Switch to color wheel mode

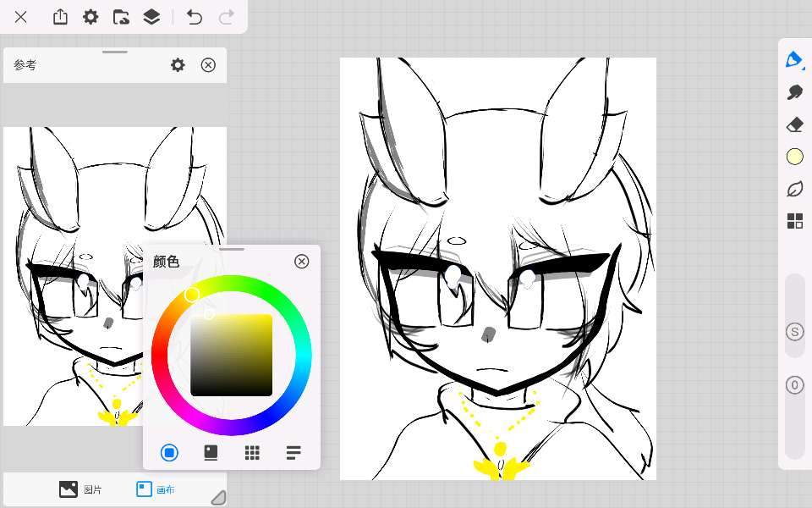click(169, 453)
